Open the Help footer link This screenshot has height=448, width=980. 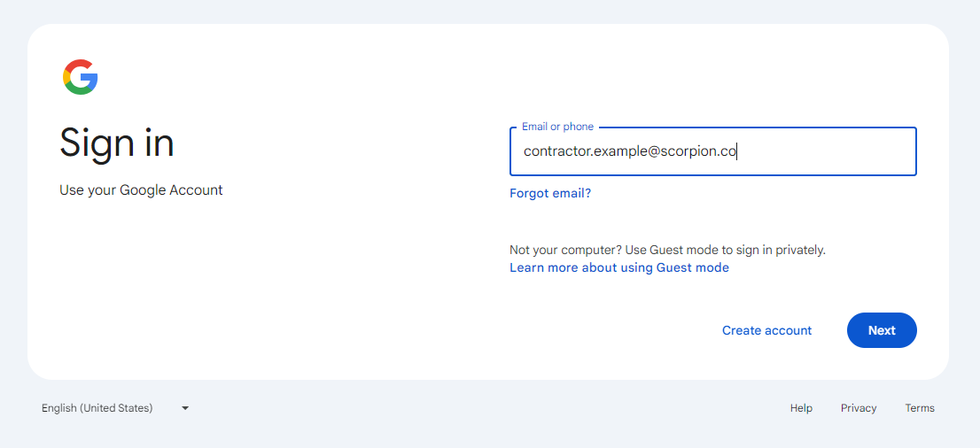click(801, 408)
